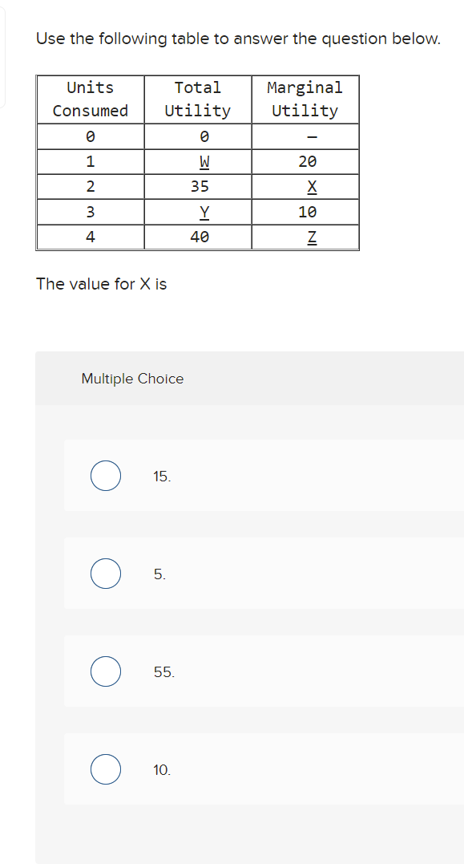Select the radio button for answer 15
This screenshot has width=464, height=868.
[x=105, y=476]
